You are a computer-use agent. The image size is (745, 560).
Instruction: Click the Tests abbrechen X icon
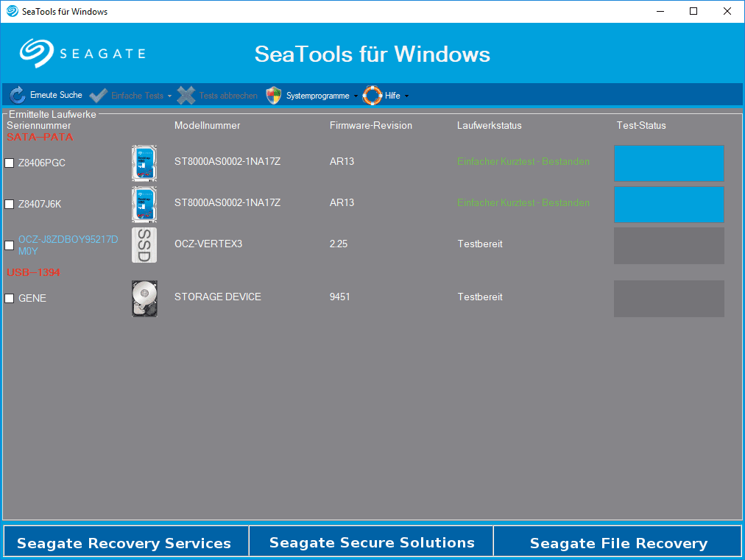click(x=186, y=96)
